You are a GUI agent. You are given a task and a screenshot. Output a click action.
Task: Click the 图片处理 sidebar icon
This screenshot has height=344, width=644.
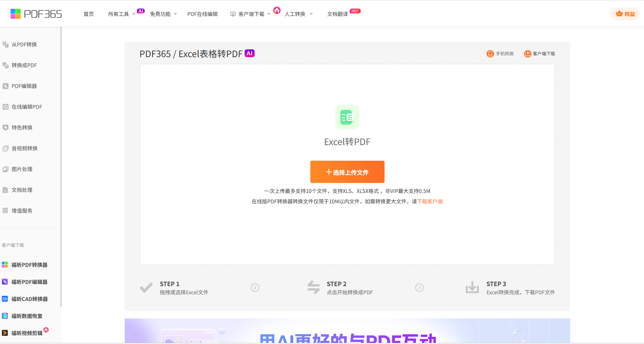6,169
